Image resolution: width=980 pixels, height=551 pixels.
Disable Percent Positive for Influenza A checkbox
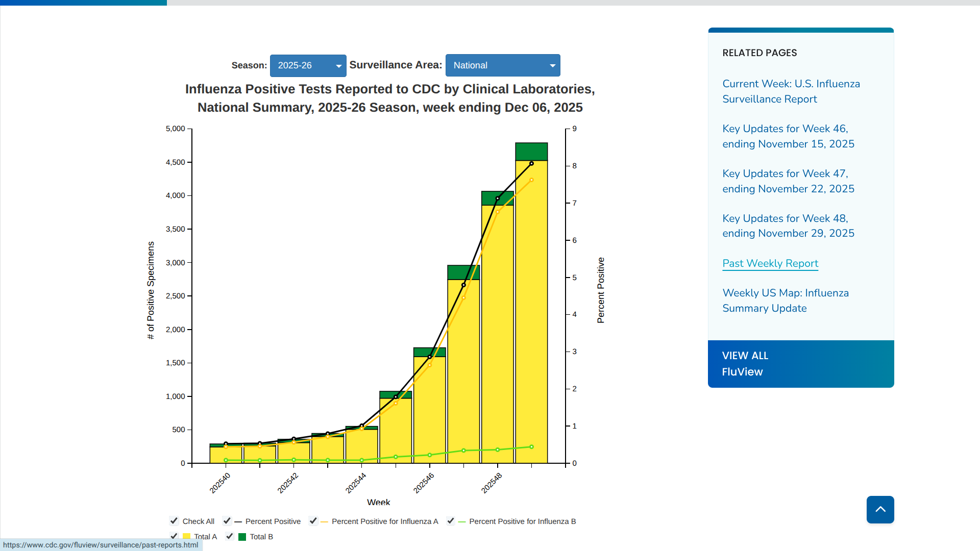(x=313, y=521)
